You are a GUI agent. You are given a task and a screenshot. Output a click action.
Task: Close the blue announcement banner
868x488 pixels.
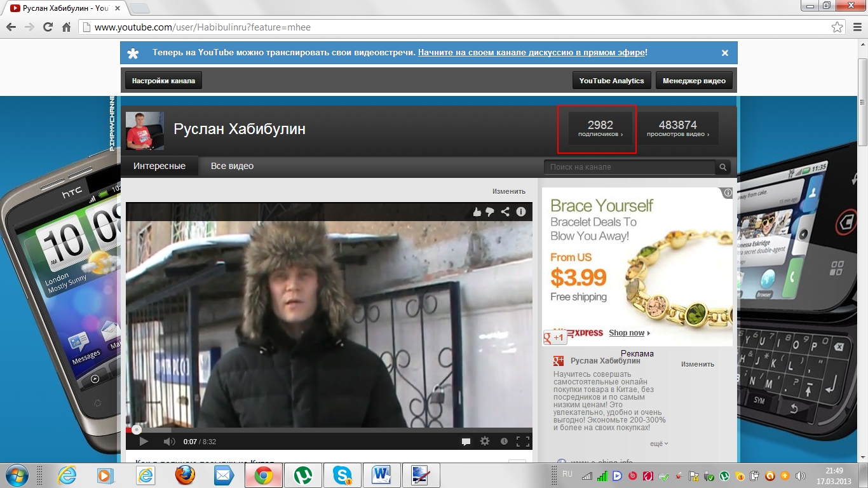[x=725, y=53]
